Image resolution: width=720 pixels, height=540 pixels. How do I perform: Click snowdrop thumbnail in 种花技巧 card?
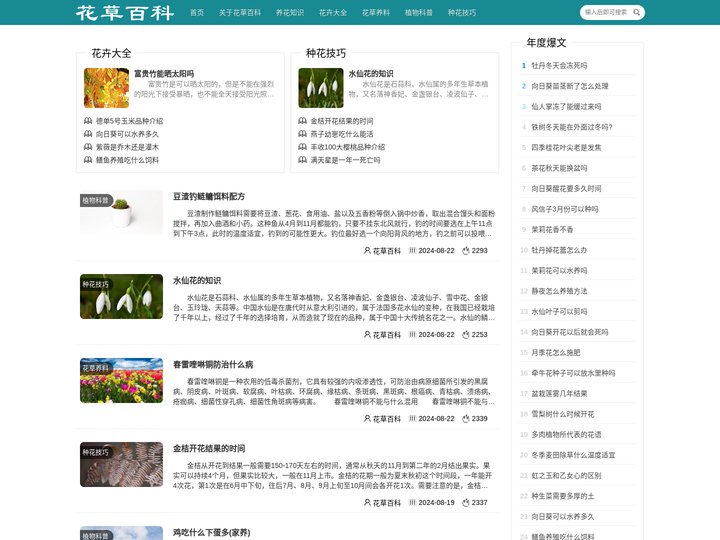[x=321, y=88]
